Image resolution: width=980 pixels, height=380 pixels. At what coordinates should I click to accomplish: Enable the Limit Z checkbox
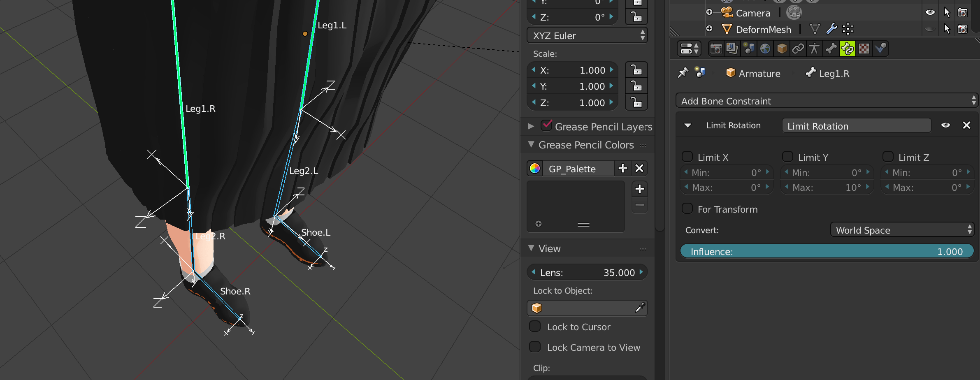[887, 157]
